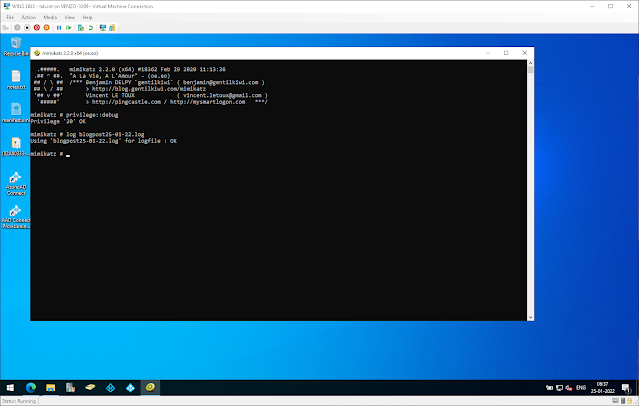Click the keyboard icon in the VM status bar
Viewport: 639px width, 406px height.
tap(615, 401)
